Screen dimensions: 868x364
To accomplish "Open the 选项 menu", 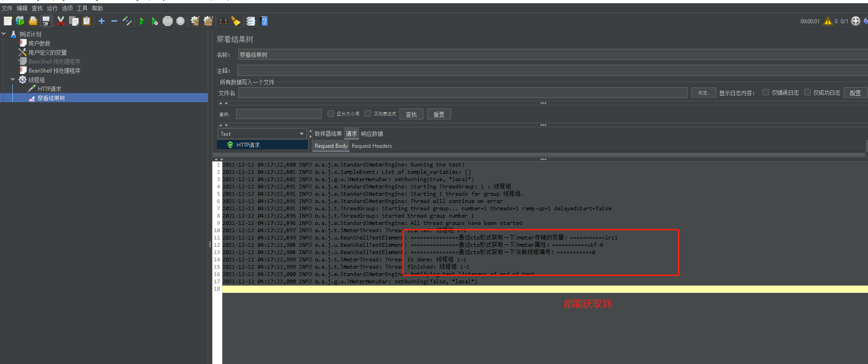I will [x=67, y=8].
